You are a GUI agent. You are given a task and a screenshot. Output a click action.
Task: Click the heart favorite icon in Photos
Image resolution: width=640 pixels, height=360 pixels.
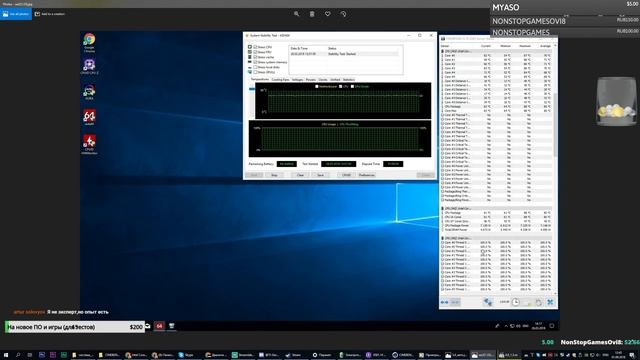327,14
